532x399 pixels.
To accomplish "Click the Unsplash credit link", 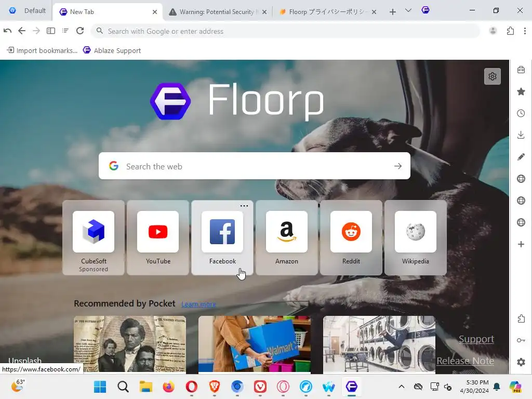I will 25,361.
